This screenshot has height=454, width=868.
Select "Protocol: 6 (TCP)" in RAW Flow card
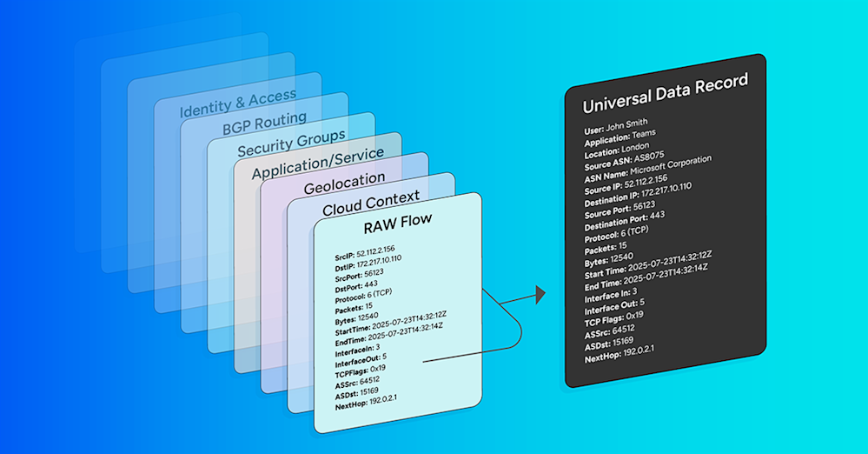(363, 296)
